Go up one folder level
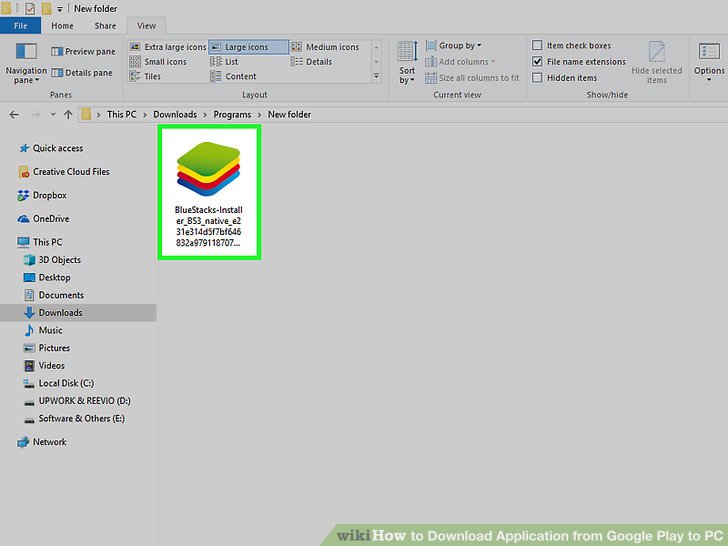Image resolution: width=728 pixels, height=546 pixels. pyautogui.click(x=68, y=115)
